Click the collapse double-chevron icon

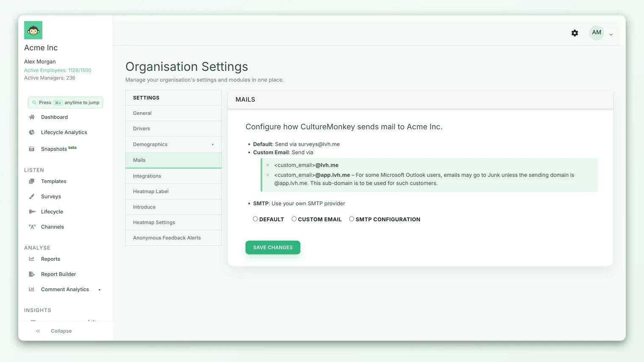pyautogui.click(x=38, y=331)
